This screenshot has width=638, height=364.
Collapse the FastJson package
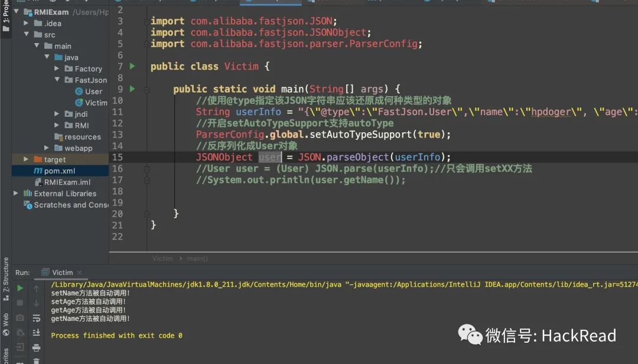click(x=57, y=80)
